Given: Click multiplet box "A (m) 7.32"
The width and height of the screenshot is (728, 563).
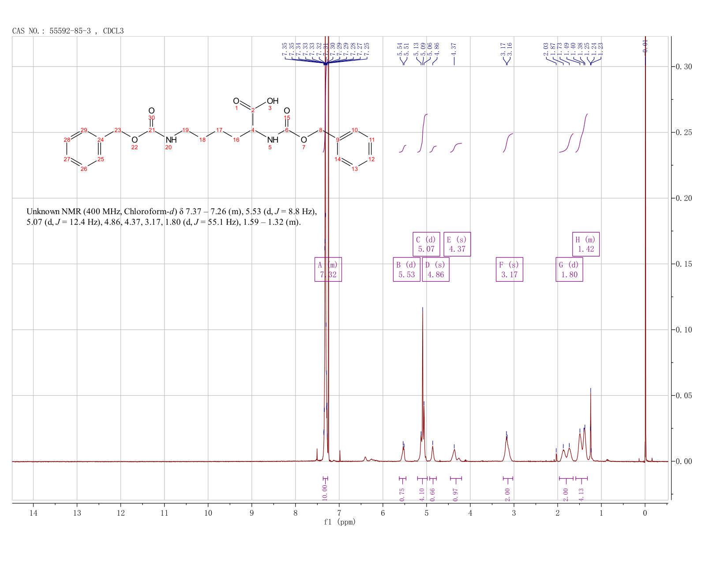Looking at the screenshot, I should tap(328, 269).
